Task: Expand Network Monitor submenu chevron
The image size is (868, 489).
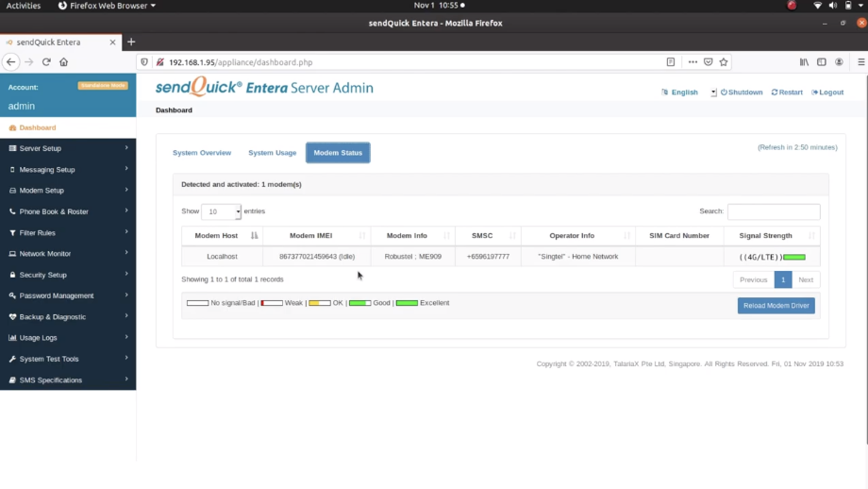Action: pyautogui.click(x=126, y=253)
